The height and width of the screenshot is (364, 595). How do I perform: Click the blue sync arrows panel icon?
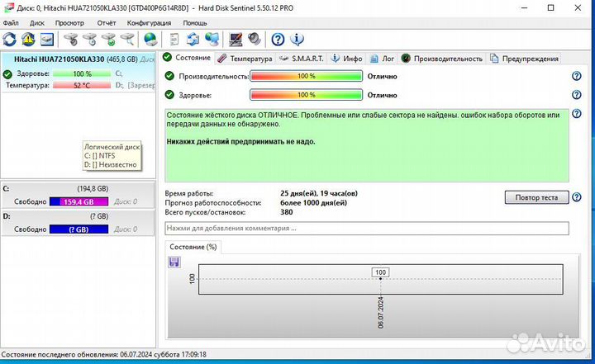point(193,39)
